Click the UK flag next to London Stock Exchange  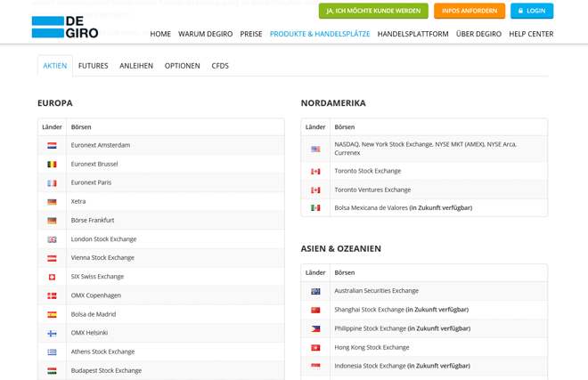click(x=53, y=239)
